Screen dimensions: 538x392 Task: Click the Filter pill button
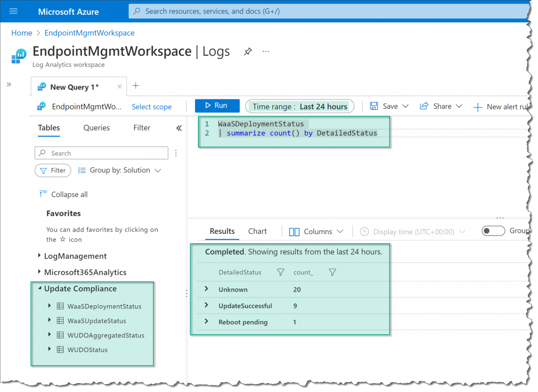coord(53,170)
